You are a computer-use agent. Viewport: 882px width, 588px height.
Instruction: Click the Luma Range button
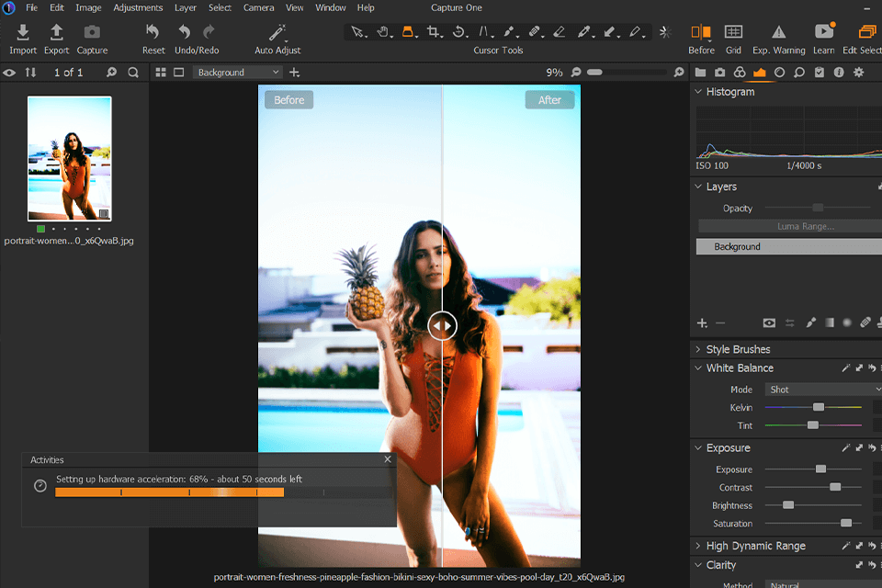click(790, 226)
